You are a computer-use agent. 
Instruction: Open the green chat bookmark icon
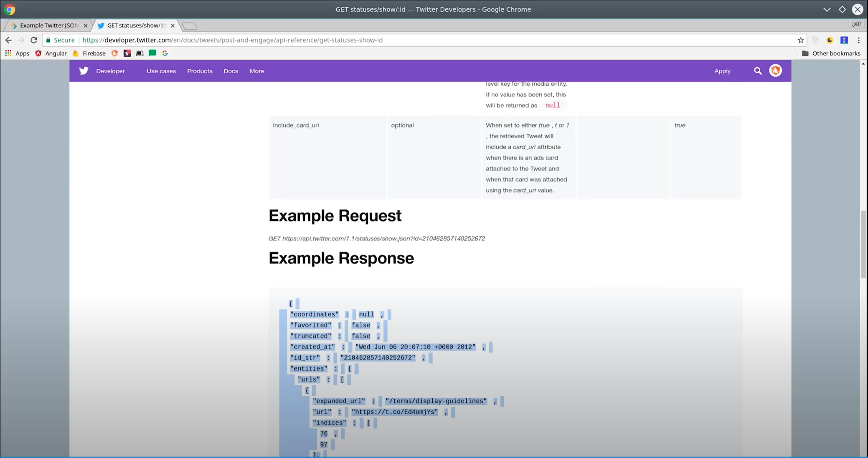tap(152, 53)
